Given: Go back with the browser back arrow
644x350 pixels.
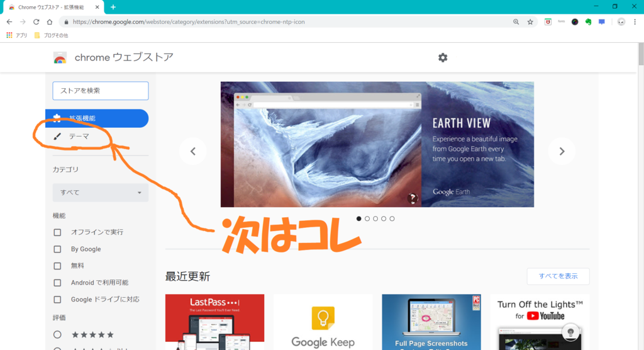Looking at the screenshot, I should pos(9,22).
